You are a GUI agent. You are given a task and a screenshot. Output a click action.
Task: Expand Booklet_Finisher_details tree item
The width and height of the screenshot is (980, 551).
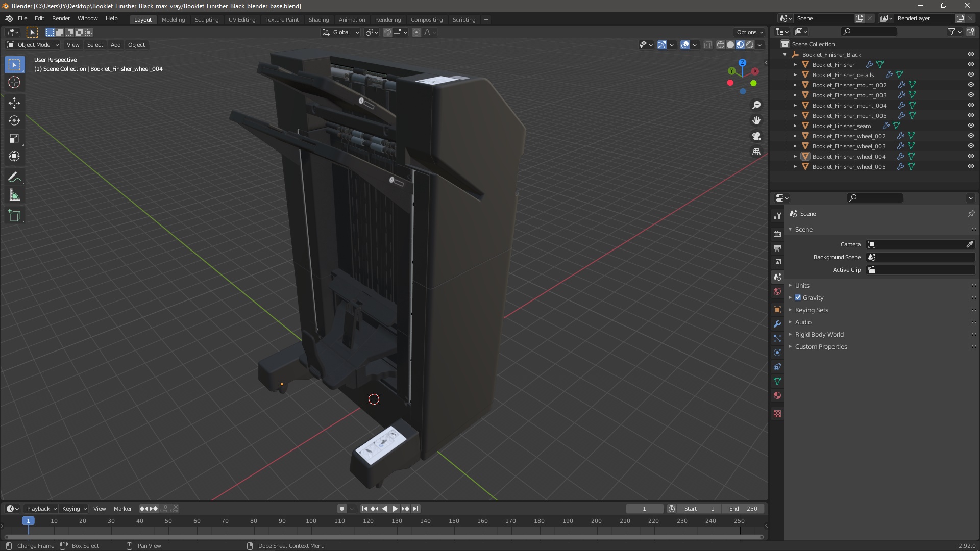[x=795, y=75]
